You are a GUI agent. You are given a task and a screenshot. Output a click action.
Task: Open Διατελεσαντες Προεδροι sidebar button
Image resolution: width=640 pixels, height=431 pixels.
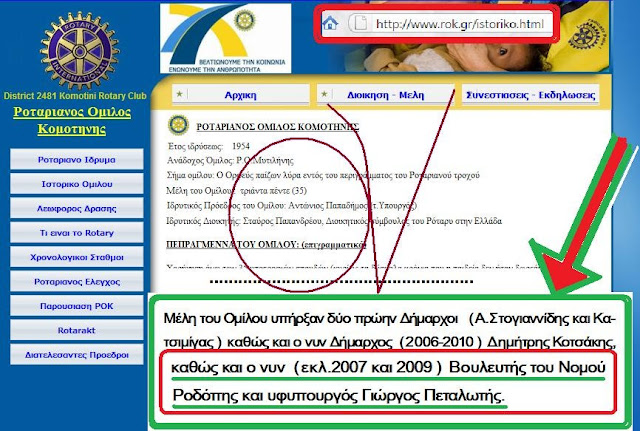click(x=77, y=355)
